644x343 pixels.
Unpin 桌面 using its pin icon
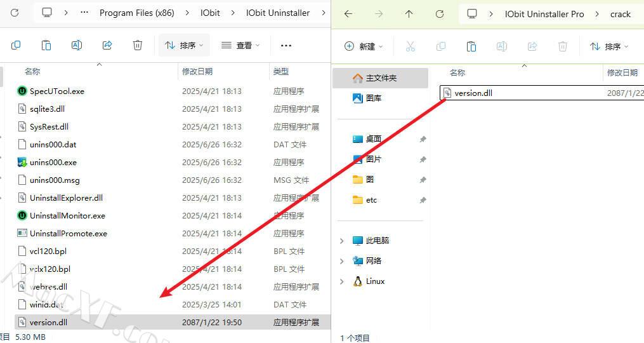423,139
